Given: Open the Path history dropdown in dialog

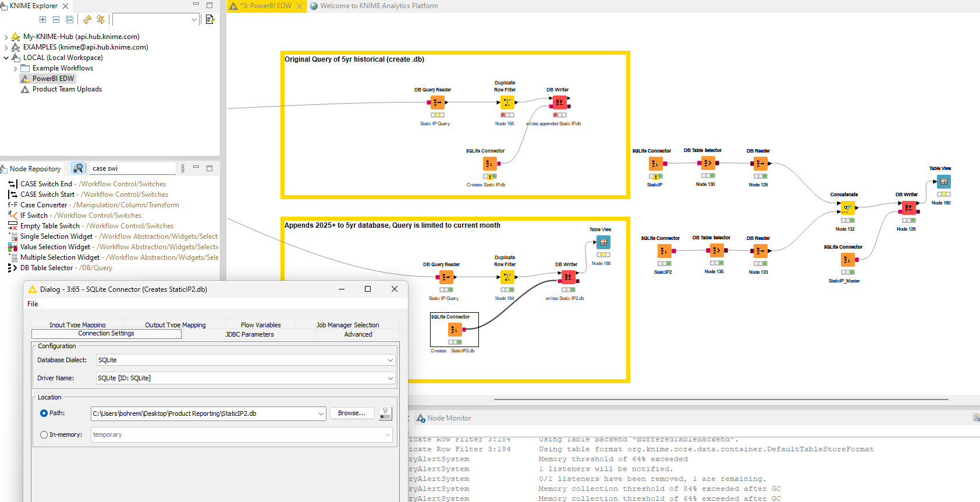Looking at the screenshot, I should 321,413.
